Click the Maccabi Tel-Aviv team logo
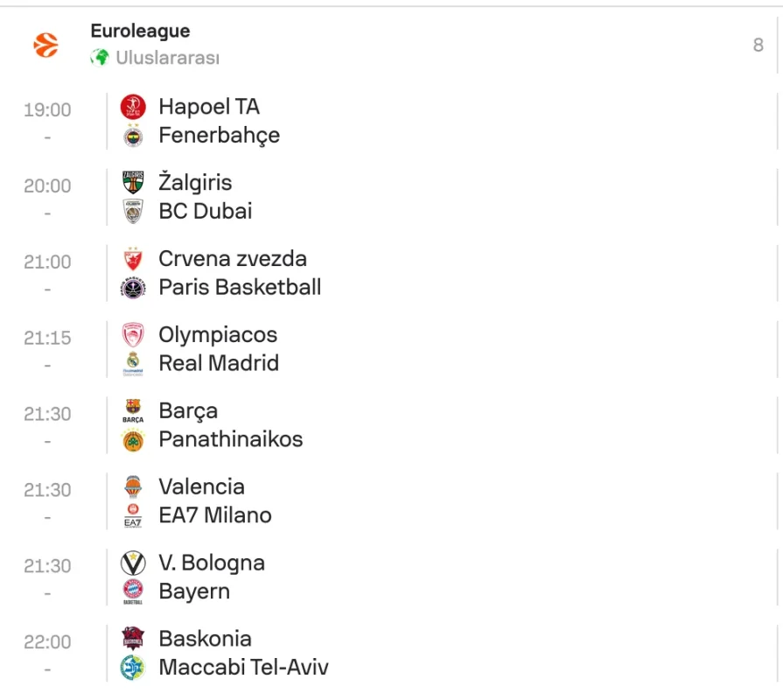Image resolution: width=783 pixels, height=700 pixels. 133,668
